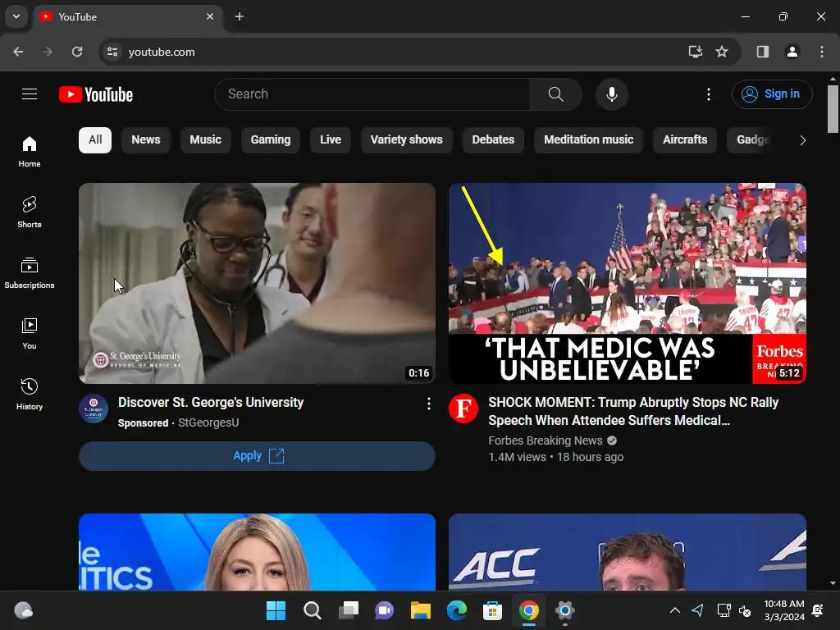Open YouTube settings three-dot menu
This screenshot has height=630, width=840.
point(708,94)
